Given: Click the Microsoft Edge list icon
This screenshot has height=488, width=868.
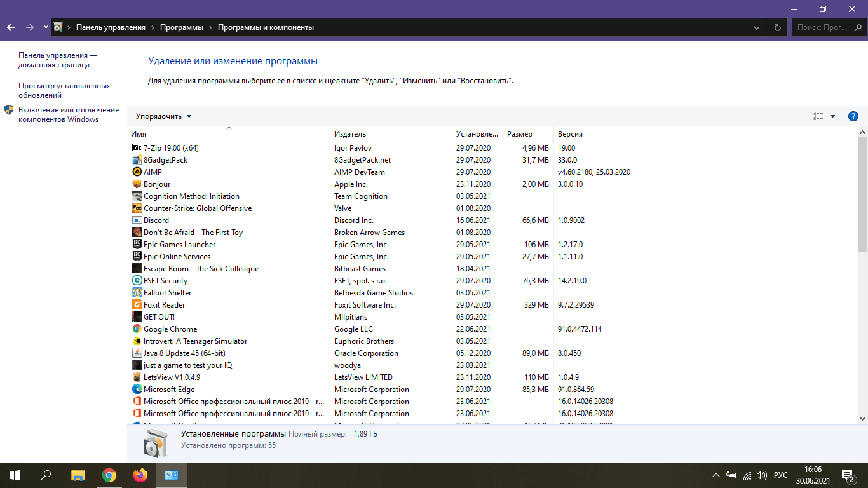Looking at the screenshot, I should pyautogui.click(x=137, y=389).
